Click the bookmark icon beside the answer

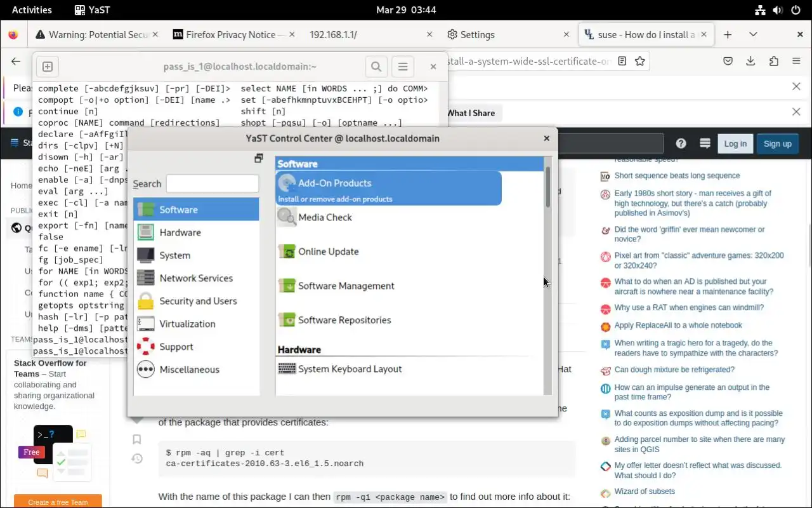point(136,439)
